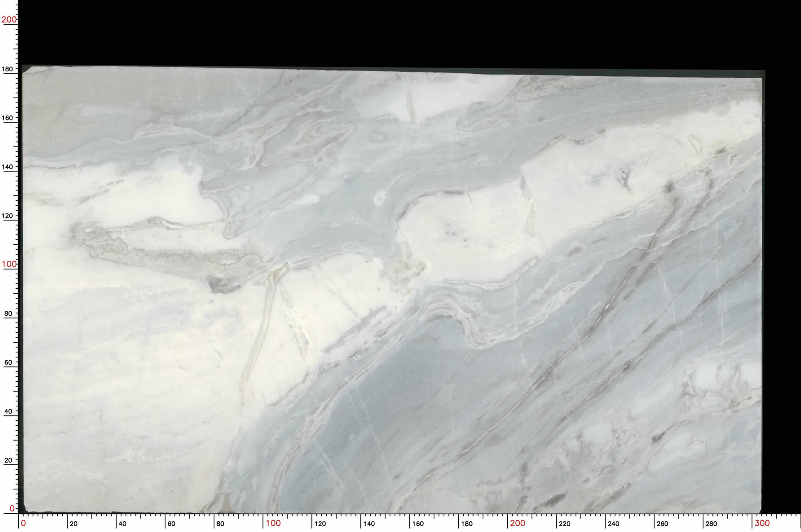Select the 260 mark on horizontal ruler
The image size is (801, 532).
point(662,524)
